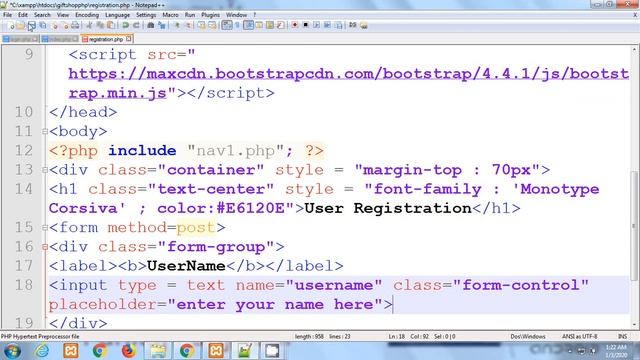Viewport: 640px width, 360px height.
Task: Open the Search menu
Action: 42,15
